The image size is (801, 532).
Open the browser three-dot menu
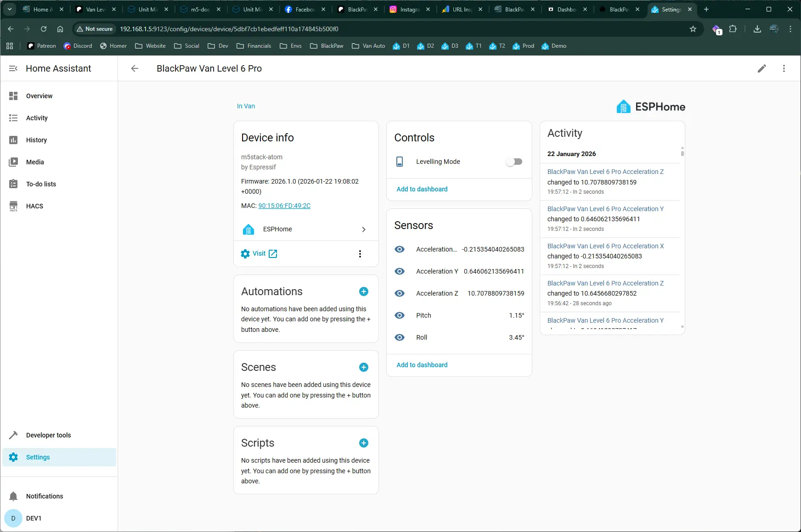pyautogui.click(x=790, y=29)
